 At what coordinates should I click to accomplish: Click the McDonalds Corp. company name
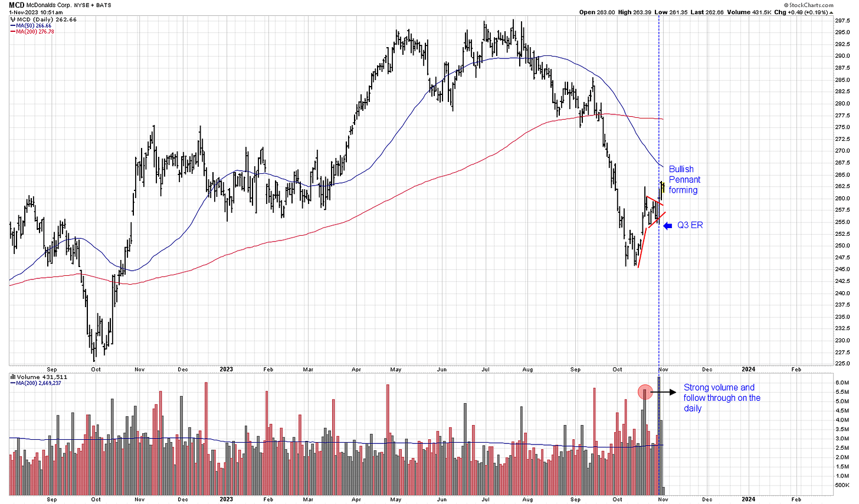pyautogui.click(x=49, y=5)
